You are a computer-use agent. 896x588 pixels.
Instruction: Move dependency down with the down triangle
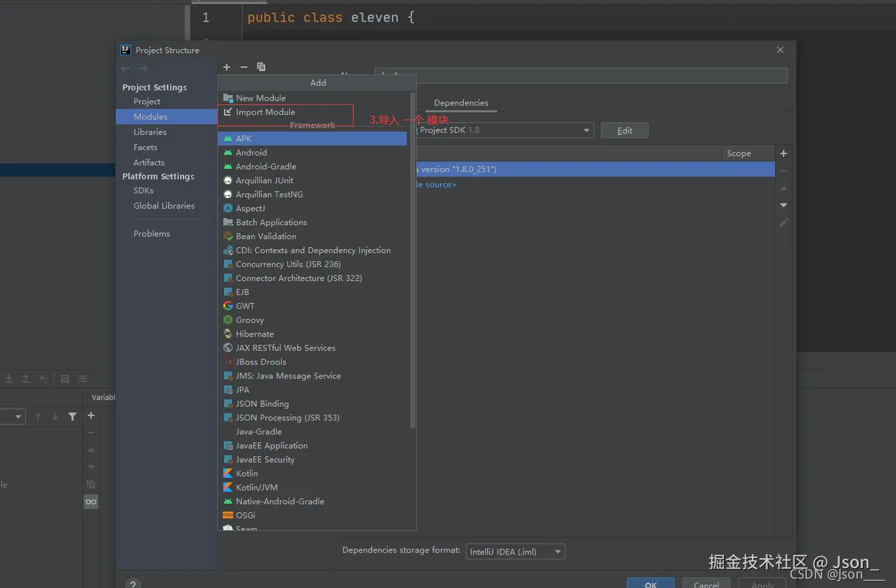(x=784, y=205)
